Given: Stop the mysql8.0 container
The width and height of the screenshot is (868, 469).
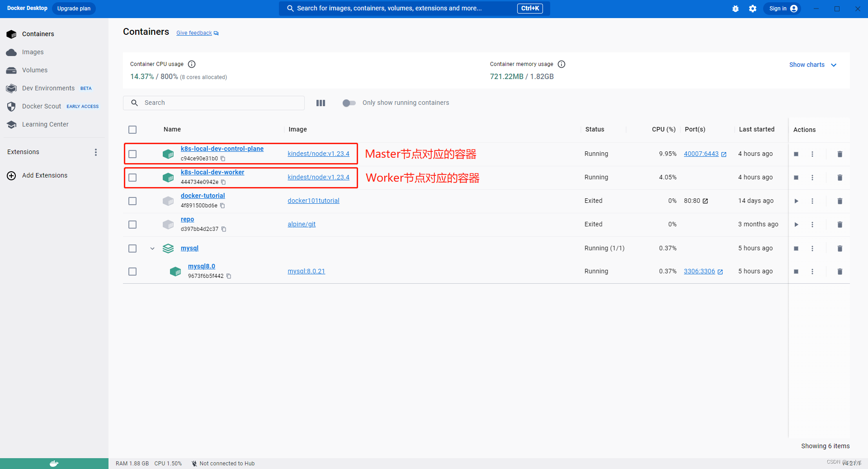Looking at the screenshot, I should pyautogui.click(x=796, y=272).
